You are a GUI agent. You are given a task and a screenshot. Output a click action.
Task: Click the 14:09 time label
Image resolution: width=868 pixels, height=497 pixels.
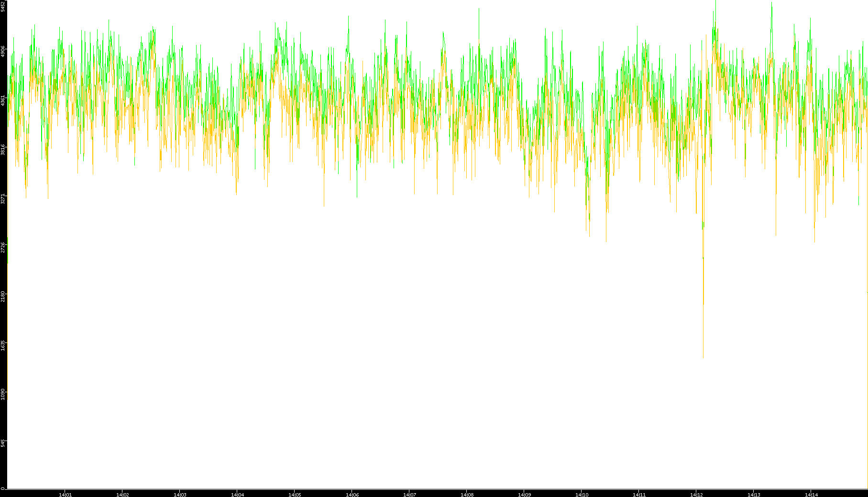(524, 494)
